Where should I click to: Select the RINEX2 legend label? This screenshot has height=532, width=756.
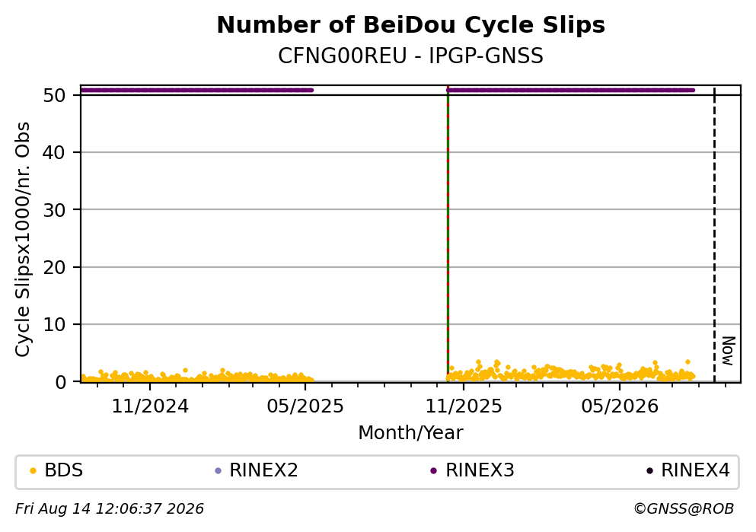click(x=263, y=470)
